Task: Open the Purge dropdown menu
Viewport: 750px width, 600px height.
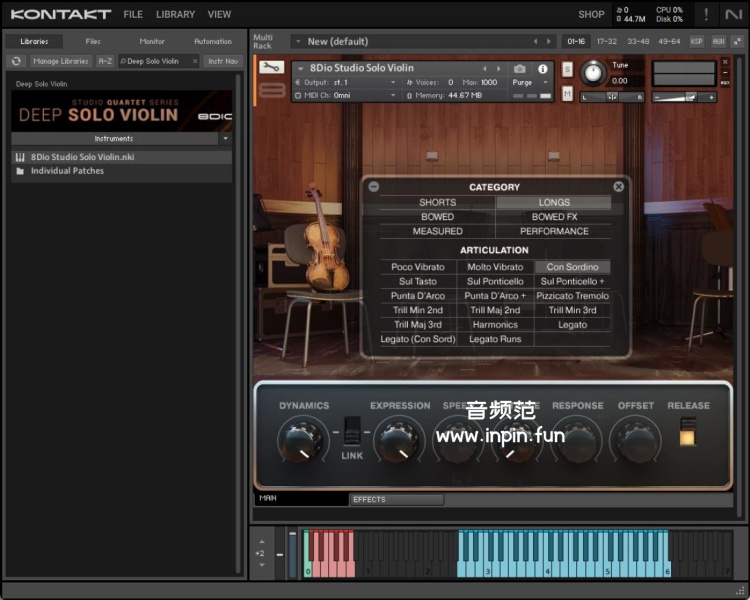Action: (x=530, y=82)
